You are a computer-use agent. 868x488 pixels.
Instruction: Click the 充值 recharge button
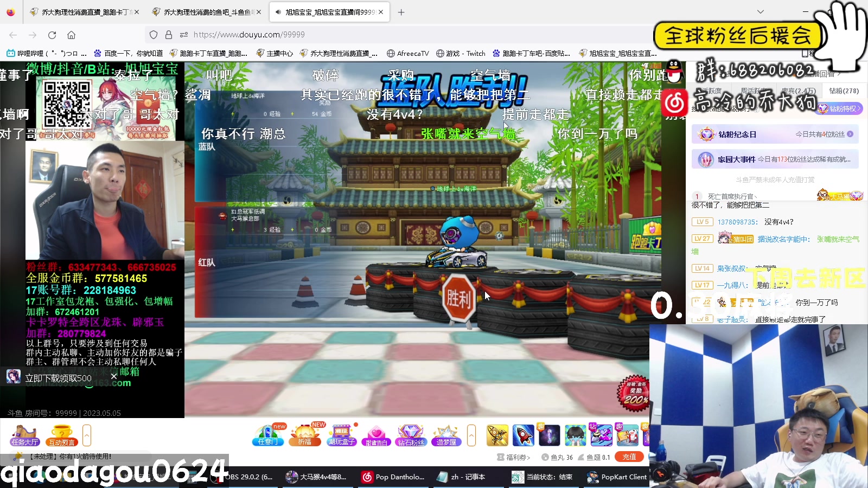pos(629,457)
